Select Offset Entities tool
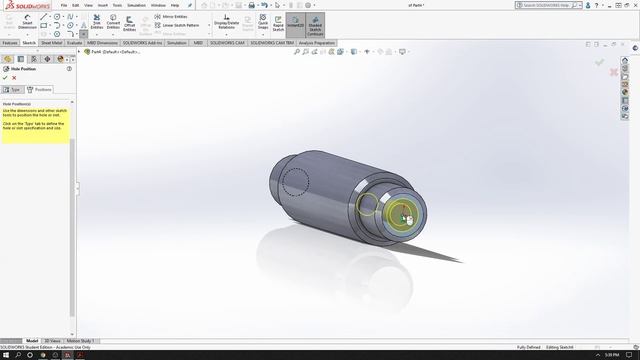640x360 pixels. coord(129,24)
